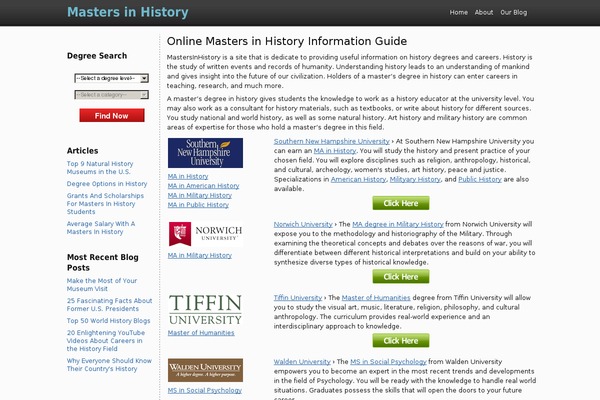Click Southern New Hampshire University text link
600x400 pixels.
point(332,141)
